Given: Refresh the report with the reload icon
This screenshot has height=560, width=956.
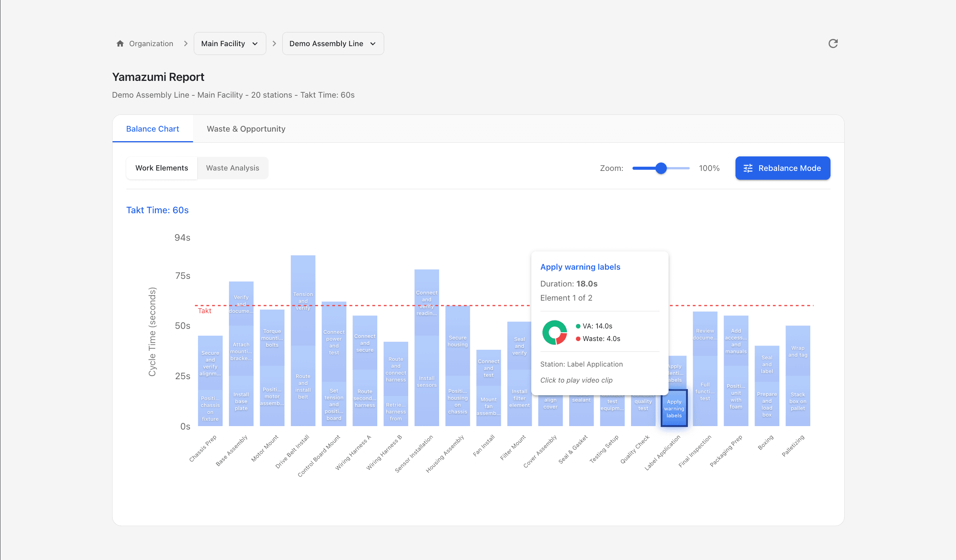Looking at the screenshot, I should 834,43.
